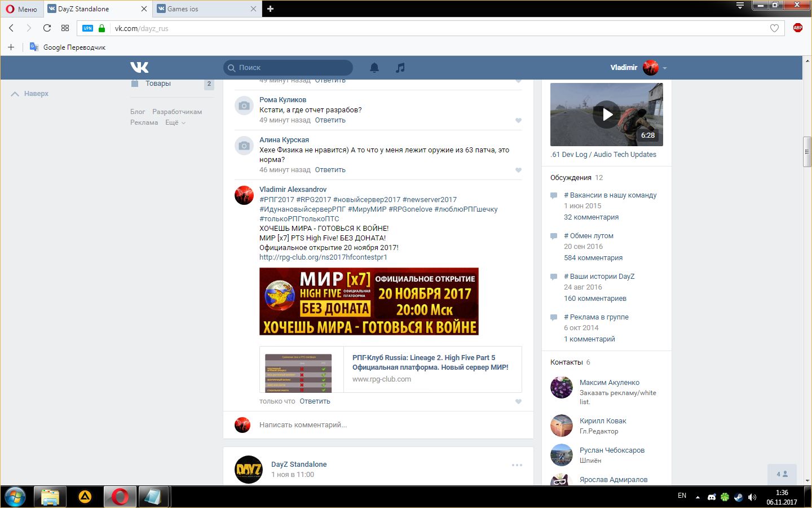
Task: Open the DayZ Standalone post options dots
Action: point(517,465)
